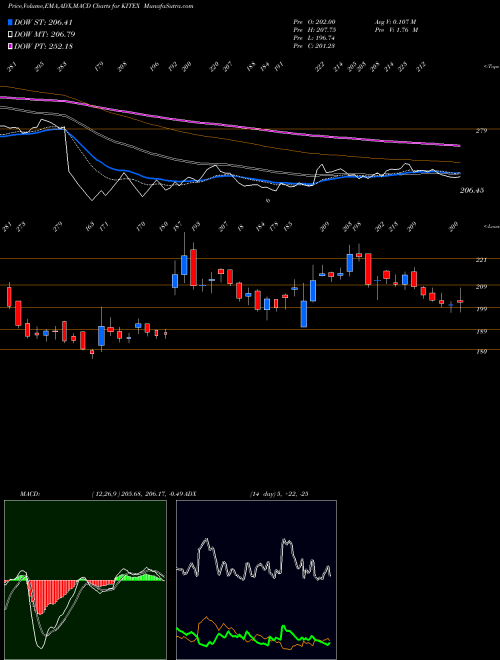Screen dimensions: 500x660
Task: Open the dark blue ADX chart panel
Action: 256,580
